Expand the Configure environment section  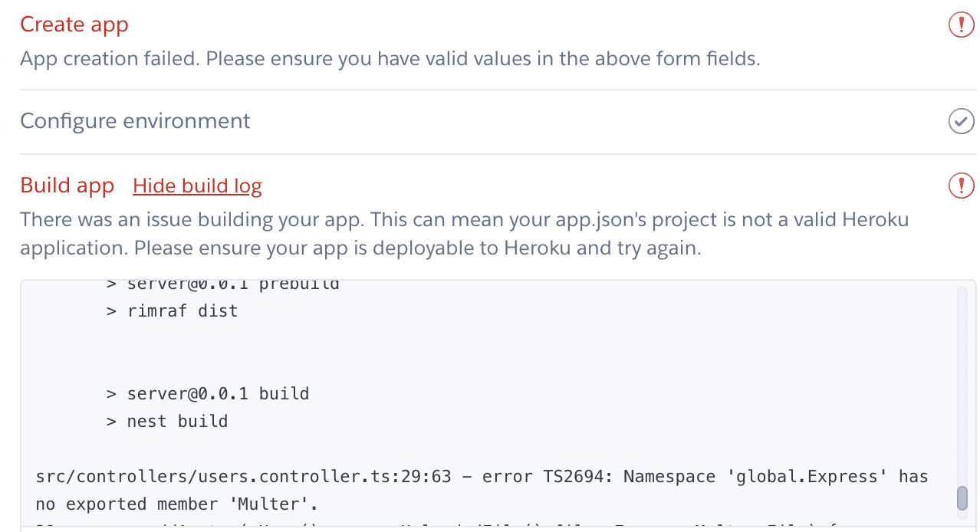(136, 120)
